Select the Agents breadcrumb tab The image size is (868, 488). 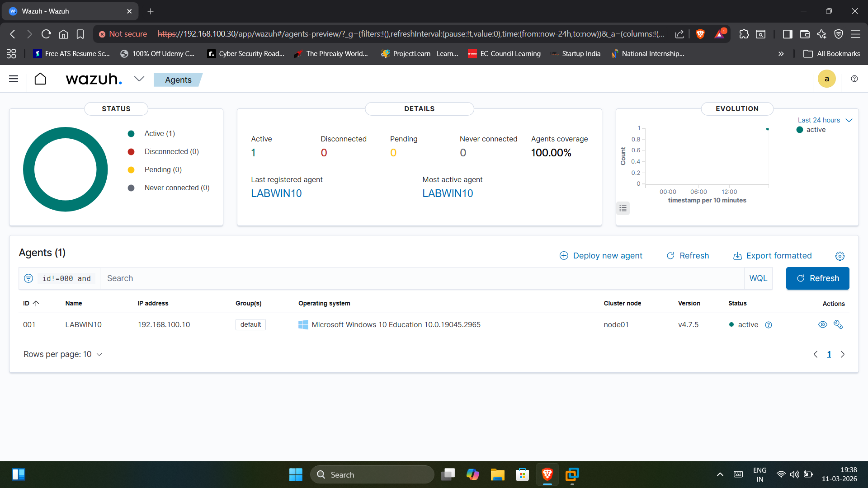click(x=178, y=80)
